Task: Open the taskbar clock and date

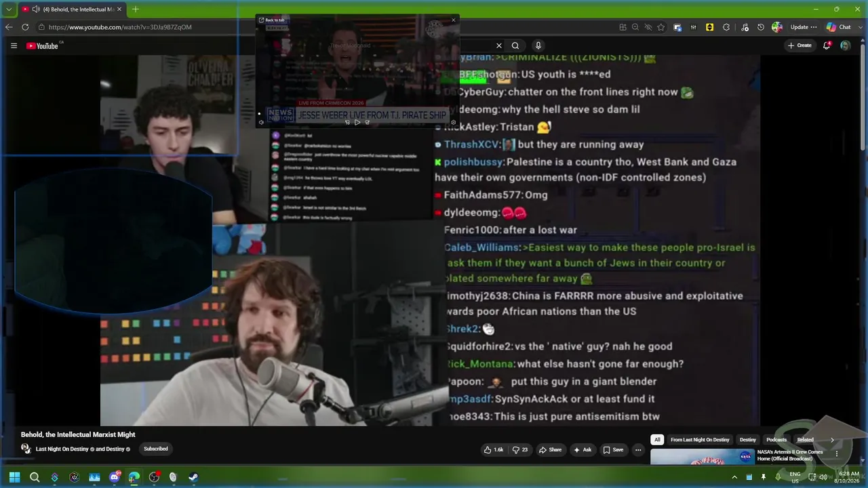Action: (x=848, y=477)
